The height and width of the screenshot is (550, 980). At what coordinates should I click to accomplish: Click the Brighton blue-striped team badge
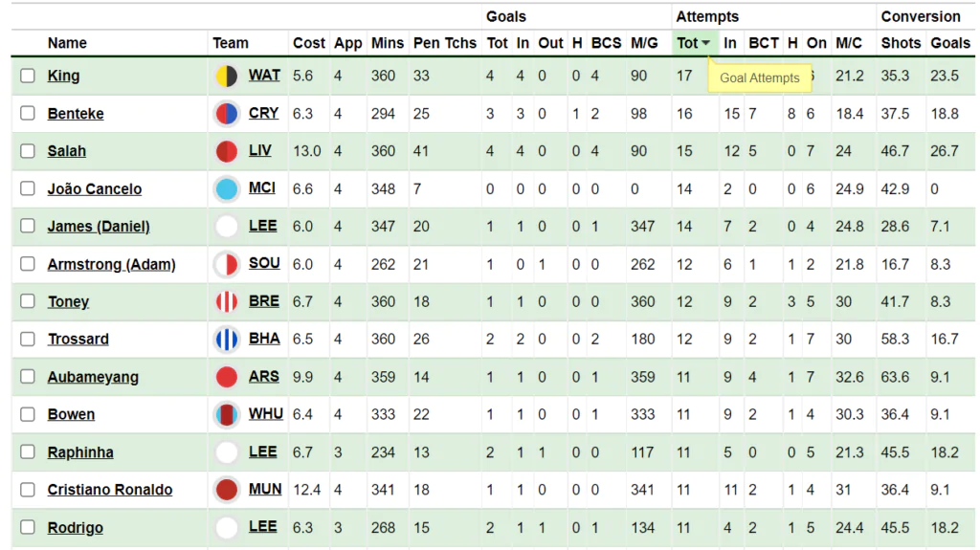[x=226, y=339]
